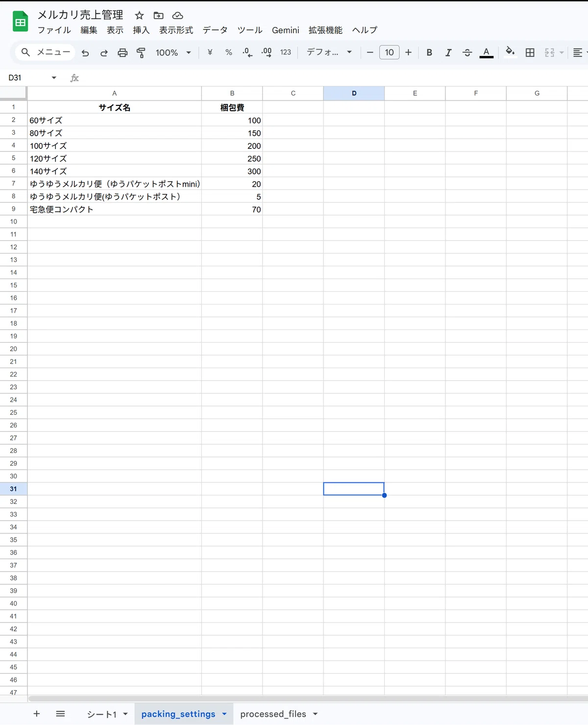
Task: Open packing_settings tab options arrow
Action: pyautogui.click(x=224, y=714)
